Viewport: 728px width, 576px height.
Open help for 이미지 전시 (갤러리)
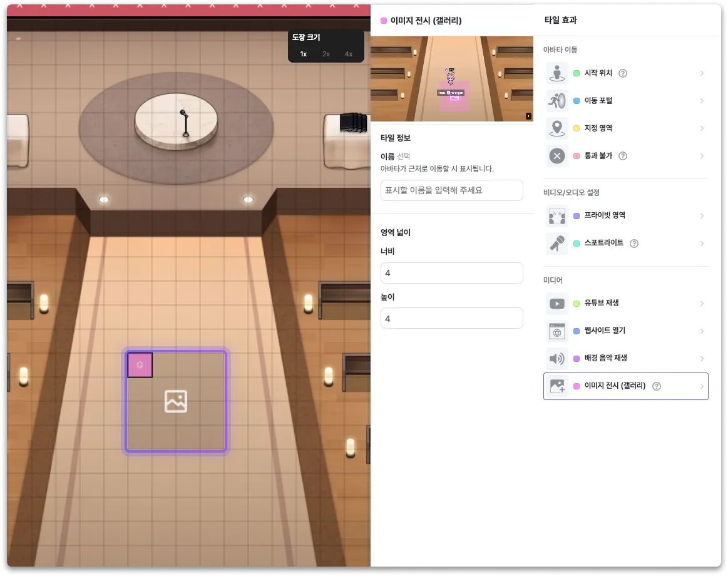657,386
